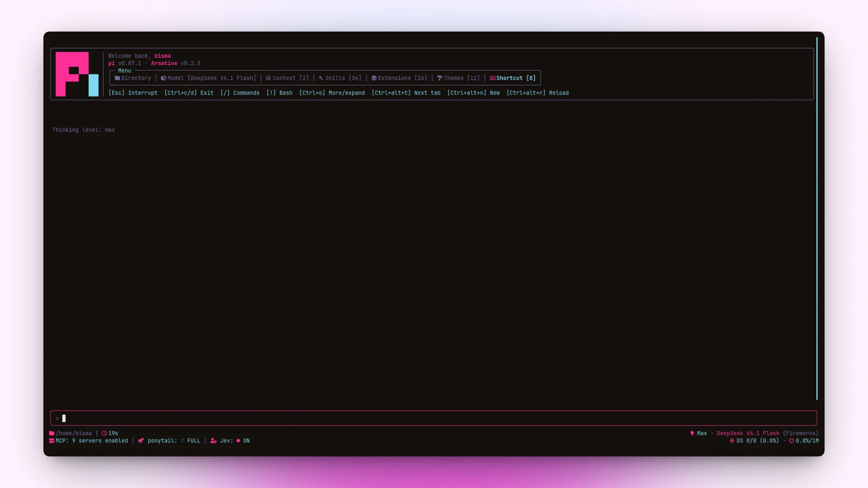The height and width of the screenshot is (488, 868).
Task: Click 'DeepSeek V4.1 Flash' in footer
Action: click(x=748, y=433)
